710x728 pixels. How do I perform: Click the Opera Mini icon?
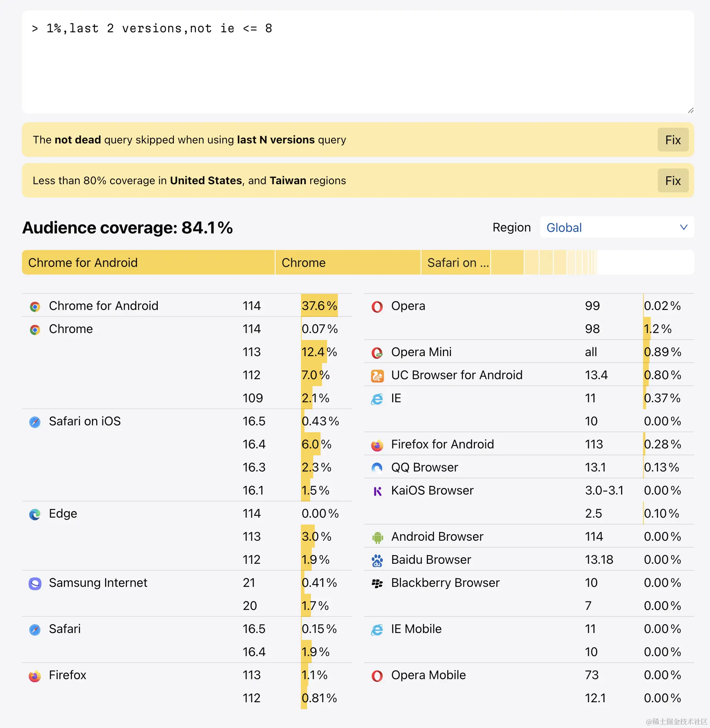coord(377,353)
